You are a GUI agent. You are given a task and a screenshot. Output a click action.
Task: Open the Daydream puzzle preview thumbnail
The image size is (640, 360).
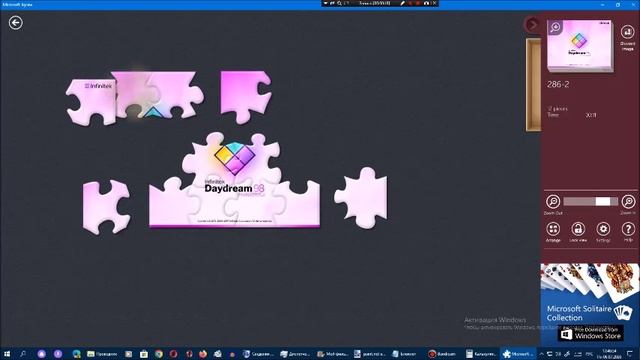coord(580,46)
